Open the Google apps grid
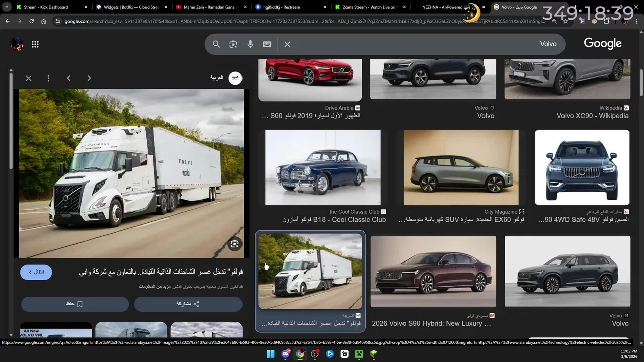The width and height of the screenshot is (644, 362). coord(35,44)
